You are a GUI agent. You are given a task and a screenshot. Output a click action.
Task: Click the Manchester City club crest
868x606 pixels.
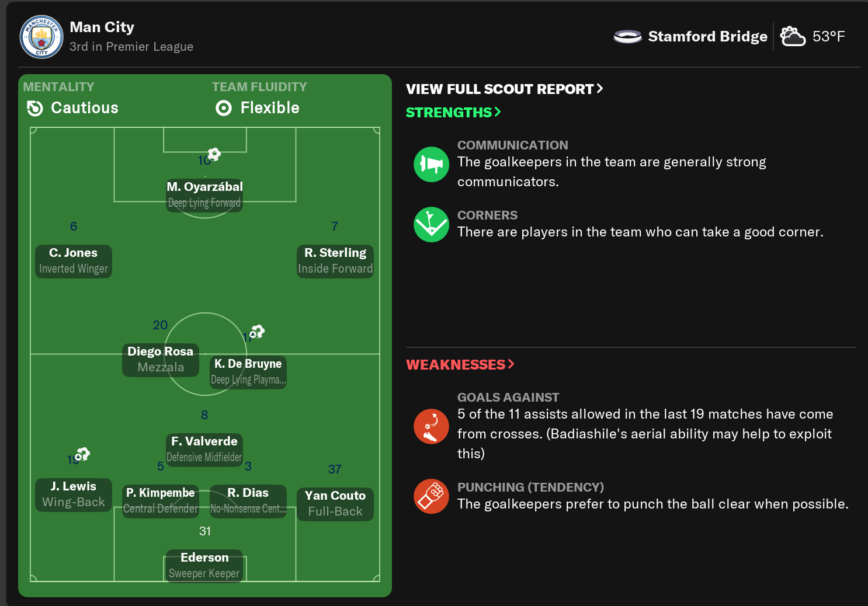[41, 37]
